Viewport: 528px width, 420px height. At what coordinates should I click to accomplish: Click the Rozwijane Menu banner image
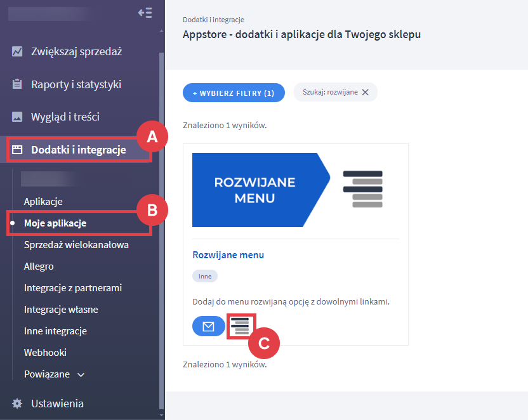[295, 190]
